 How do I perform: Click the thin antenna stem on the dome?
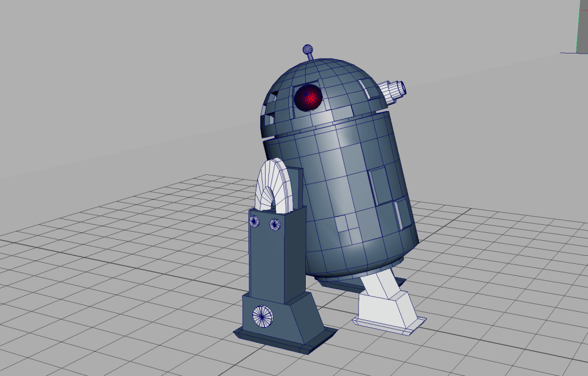311,57
